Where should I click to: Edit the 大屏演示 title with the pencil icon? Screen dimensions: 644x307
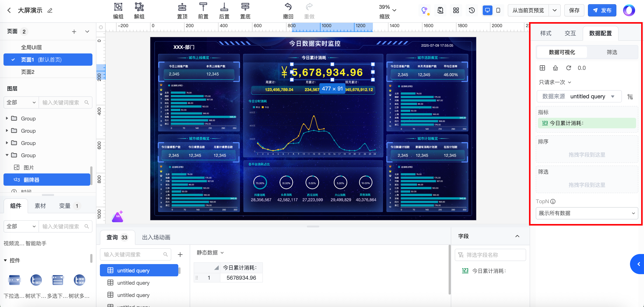[x=50, y=11]
